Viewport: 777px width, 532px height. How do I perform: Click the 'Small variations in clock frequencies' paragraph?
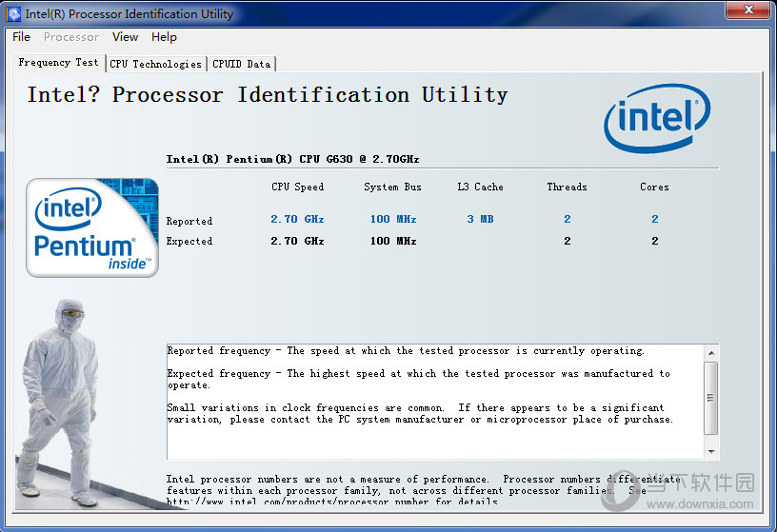click(420, 414)
